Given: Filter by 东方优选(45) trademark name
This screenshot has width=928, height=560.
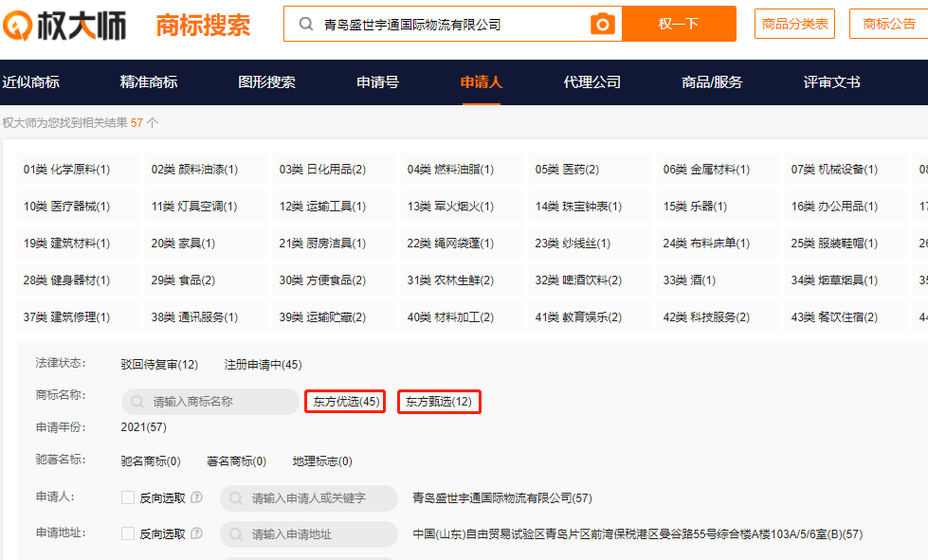Looking at the screenshot, I should click(x=346, y=402).
